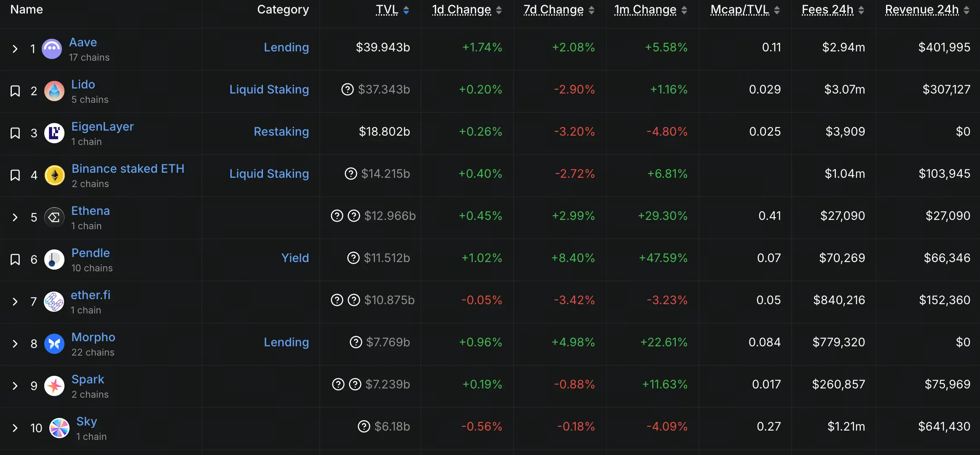Screen dimensions: 980x455
Task: Click the help icon beside Morpho TVL
Action: [x=356, y=342]
